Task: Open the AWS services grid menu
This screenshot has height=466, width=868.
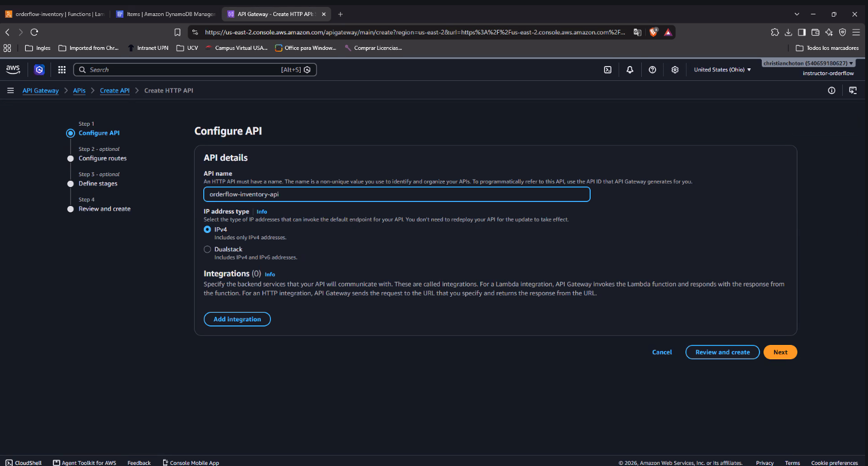Action: coord(62,69)
